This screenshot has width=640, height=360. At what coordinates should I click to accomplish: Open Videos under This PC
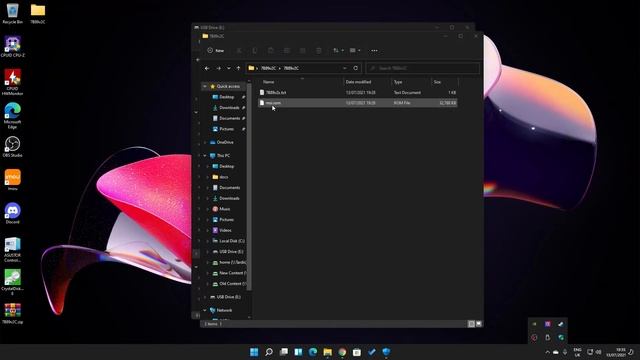(x=225, y=230)
